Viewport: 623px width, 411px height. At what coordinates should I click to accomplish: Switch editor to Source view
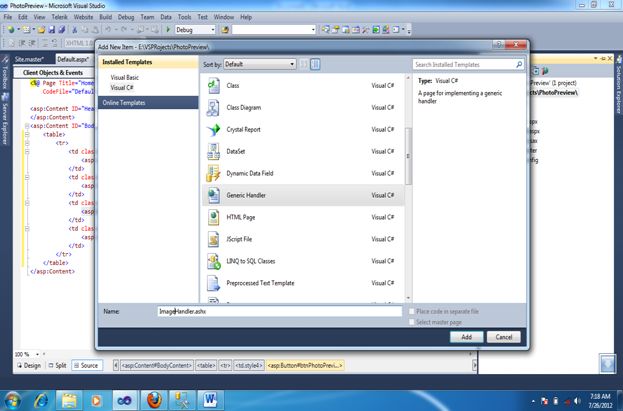click(86, 365)
